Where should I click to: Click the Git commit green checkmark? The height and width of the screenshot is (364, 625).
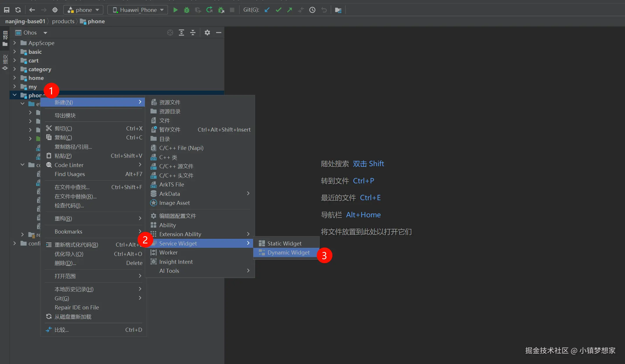(x=278, y=10)
